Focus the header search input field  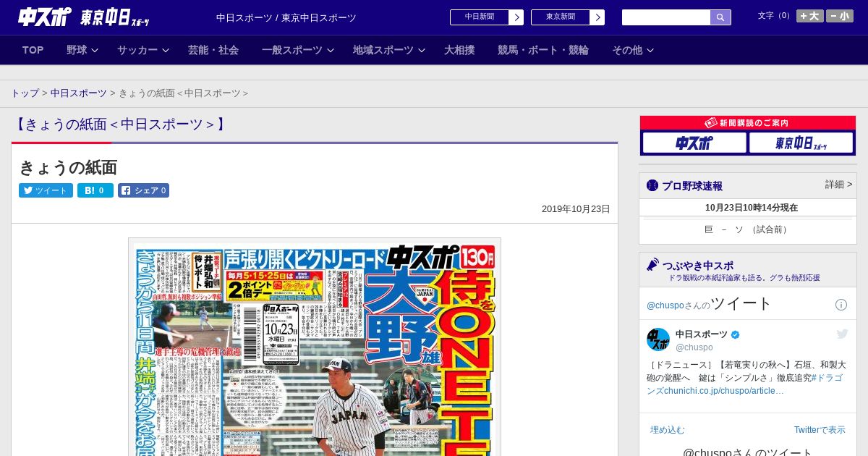666,17
